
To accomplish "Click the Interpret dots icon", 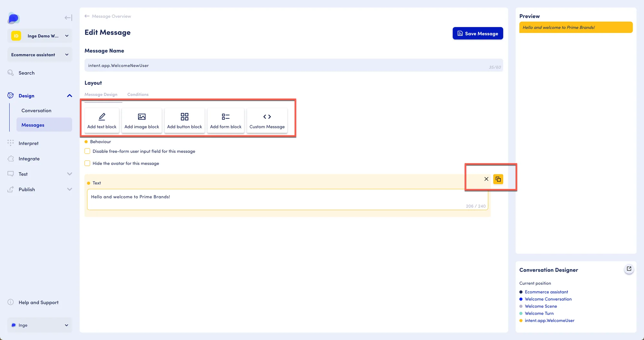I will [x=11, y=143].
